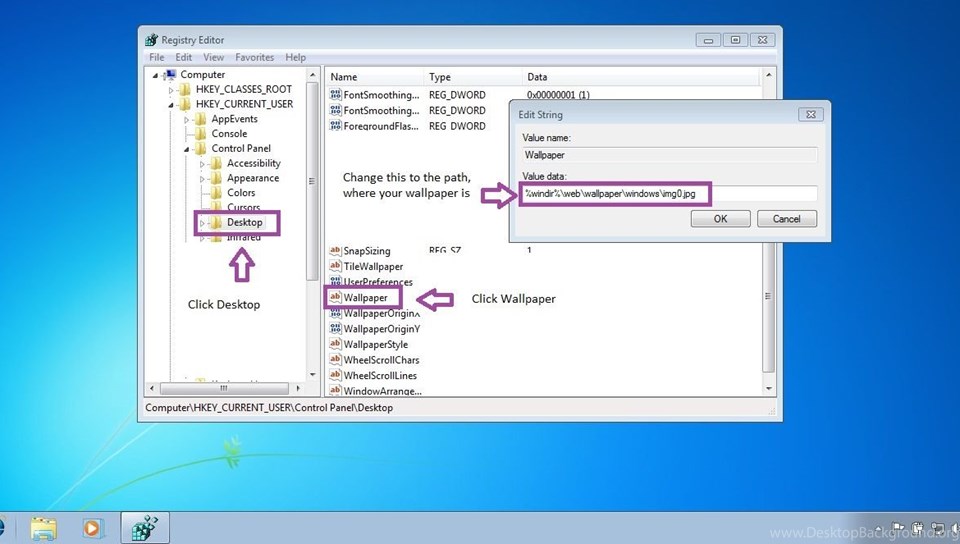The width and height of the screenshot is (960, 544).
Task: Select the AppEvents folder icon
Action: pyautogui.click(x=200, y=119)
